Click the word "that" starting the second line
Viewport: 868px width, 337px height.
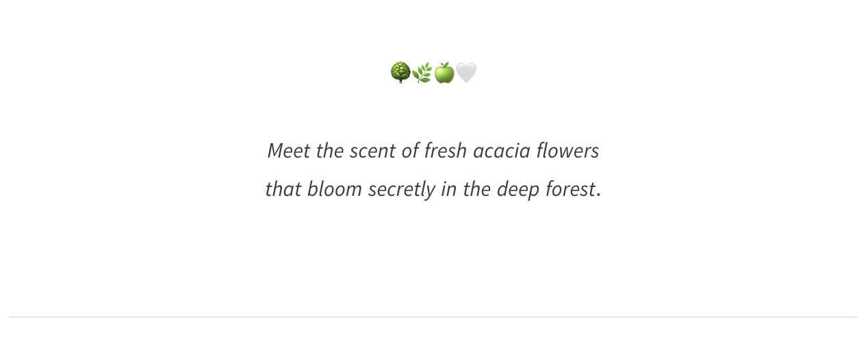[x=283, y=189]
